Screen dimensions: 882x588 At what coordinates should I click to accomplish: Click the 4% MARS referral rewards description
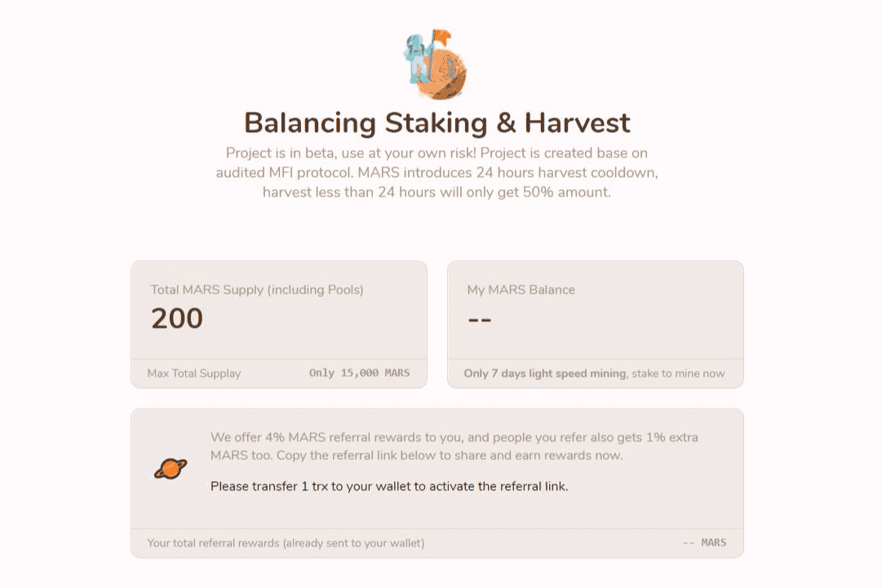454,438
